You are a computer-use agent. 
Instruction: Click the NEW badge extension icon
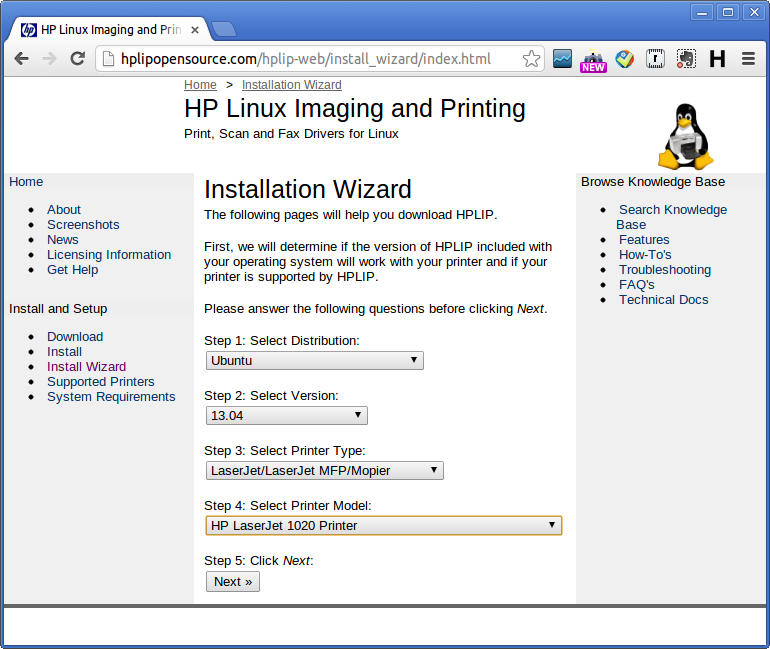593,61
